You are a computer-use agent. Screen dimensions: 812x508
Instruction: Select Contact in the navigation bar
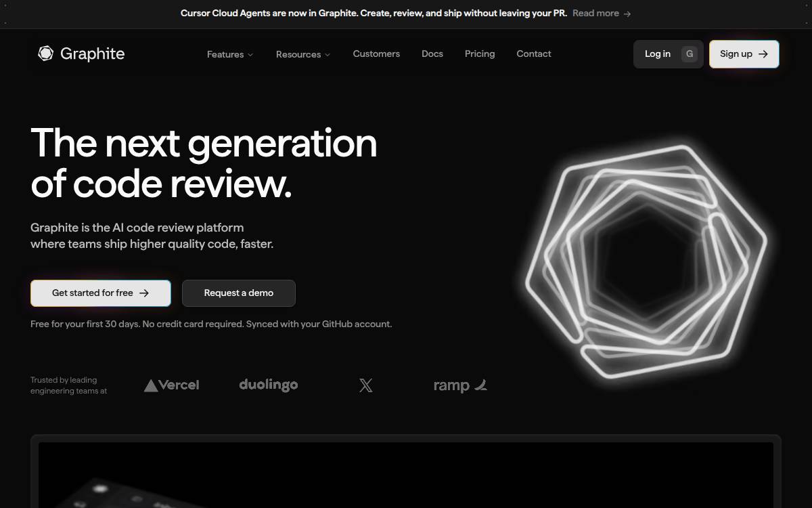pyautogui.click(x=534, y=54)
